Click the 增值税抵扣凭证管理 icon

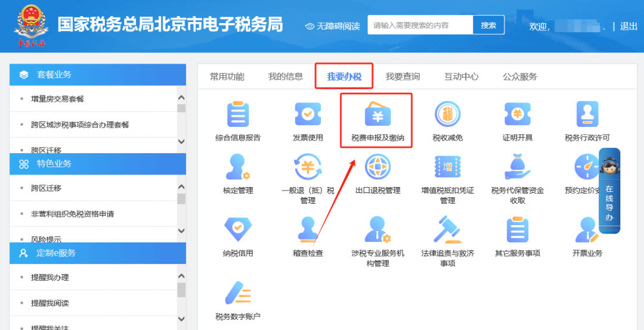(447, 167)
